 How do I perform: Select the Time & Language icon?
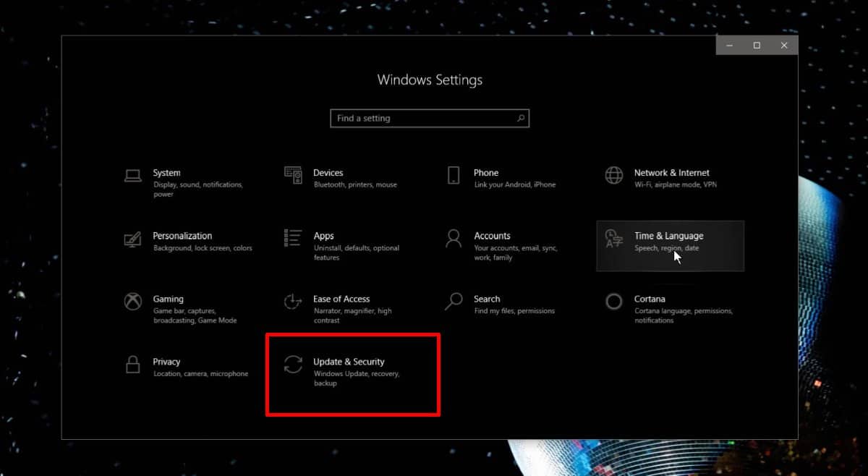coord(614,238)
